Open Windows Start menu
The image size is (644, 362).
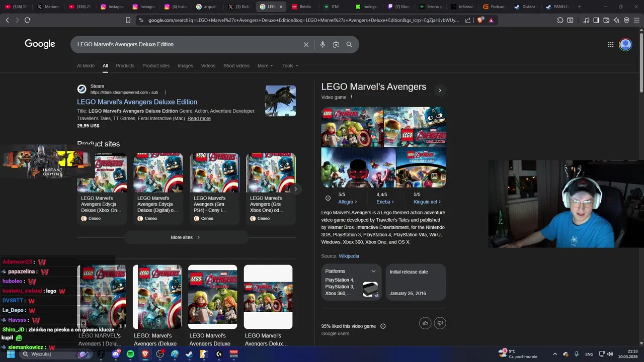(11, 354)
